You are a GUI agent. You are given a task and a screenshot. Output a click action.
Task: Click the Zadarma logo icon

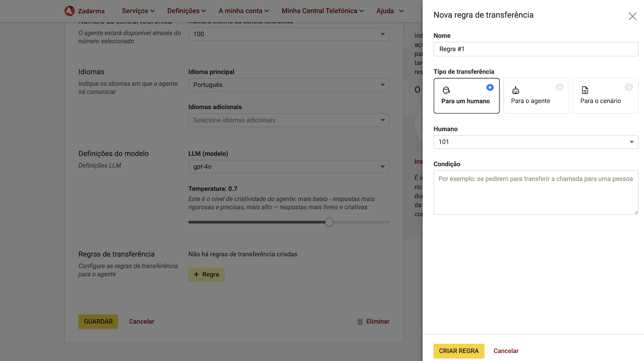click(70, 11)
